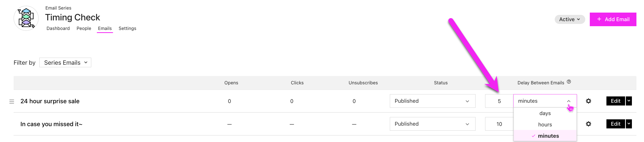
Task: Click the Email Series envelope logo icon
Action: click(26, 18)
